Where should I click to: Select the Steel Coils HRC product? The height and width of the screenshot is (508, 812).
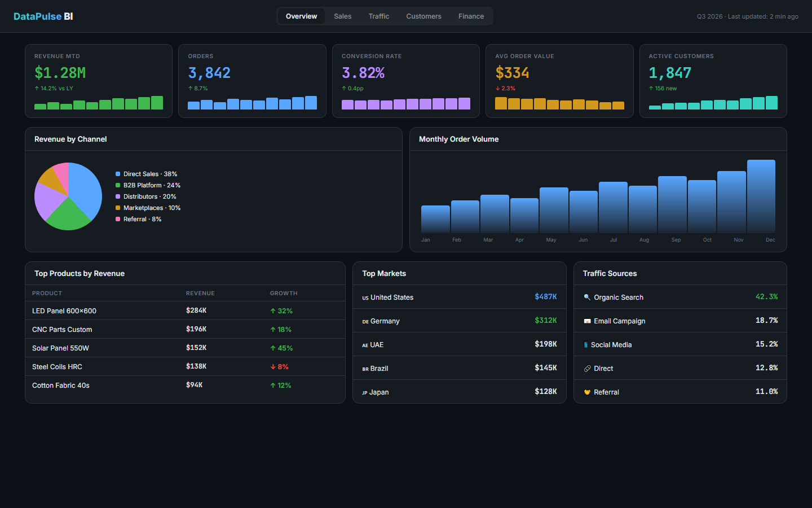tap(57, 367)
